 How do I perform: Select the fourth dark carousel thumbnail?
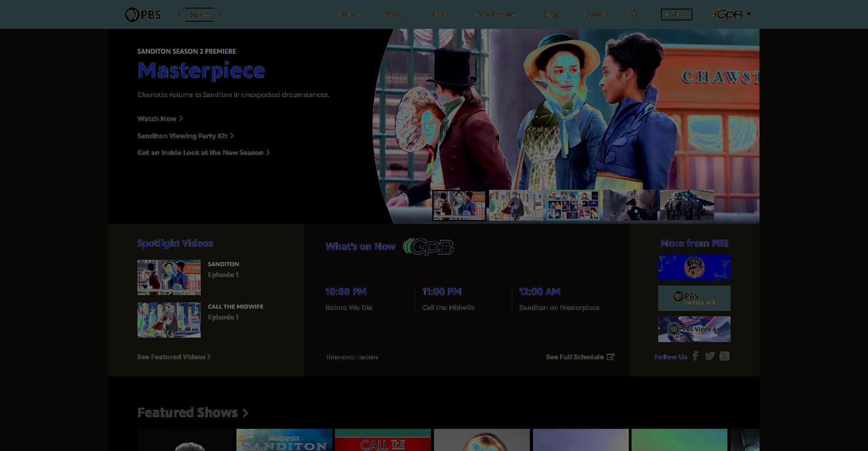[x=630, y=205]
